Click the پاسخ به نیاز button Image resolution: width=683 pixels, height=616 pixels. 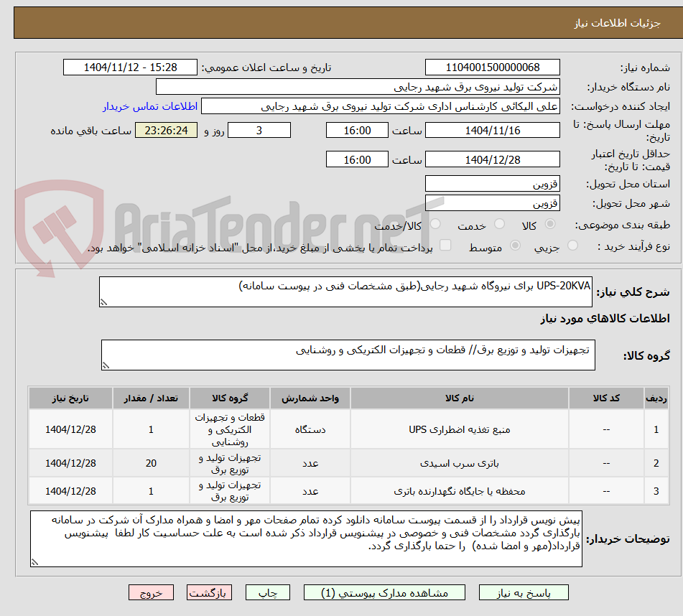tap(524, 593)
